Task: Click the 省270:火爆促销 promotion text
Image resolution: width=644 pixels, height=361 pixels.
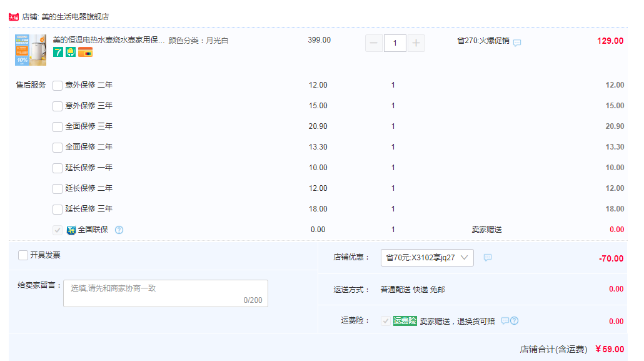Action: pos(483,41)
